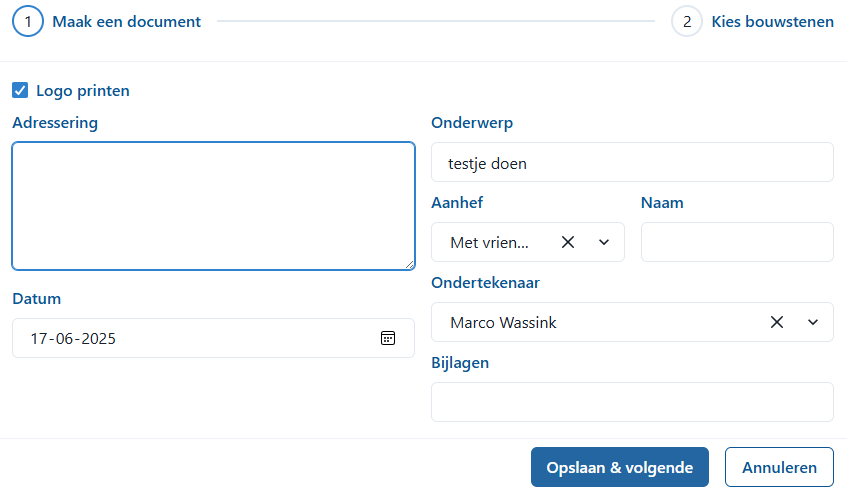The height and width of the screenshot is (502, 847).
Task: Click the Adressering textarea resize handle
Action: tap(409, 265)
